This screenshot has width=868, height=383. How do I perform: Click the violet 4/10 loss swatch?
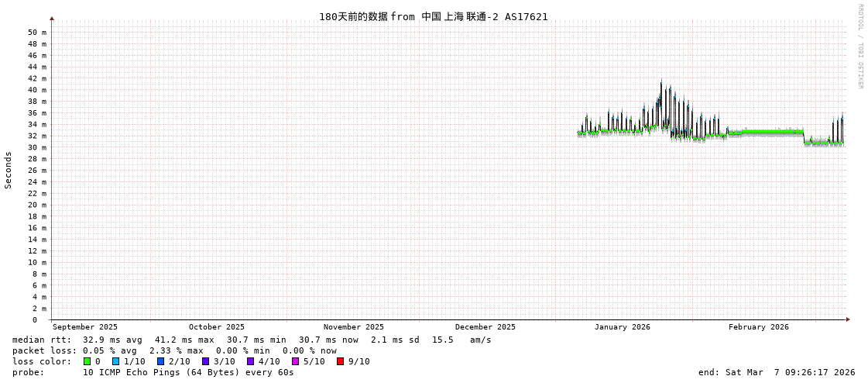[251, 361]
